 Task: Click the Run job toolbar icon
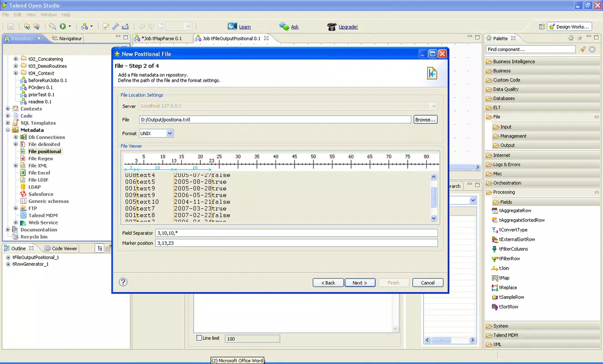tap(63, 26)
